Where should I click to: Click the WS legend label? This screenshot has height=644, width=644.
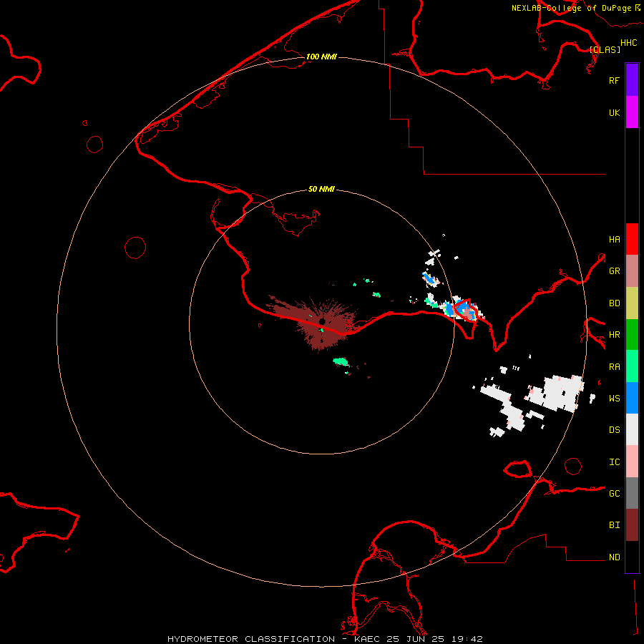[614, 399]
